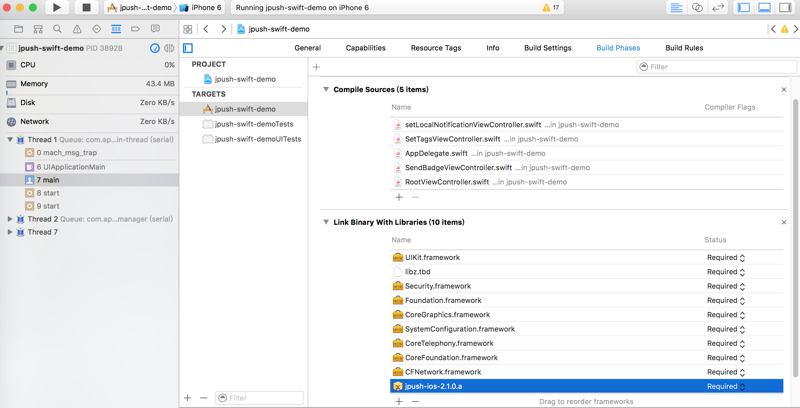800x408 pixels.
Task: Open the Breakpoint navigator
Action: pyautogui.click(x=135, y=29)
